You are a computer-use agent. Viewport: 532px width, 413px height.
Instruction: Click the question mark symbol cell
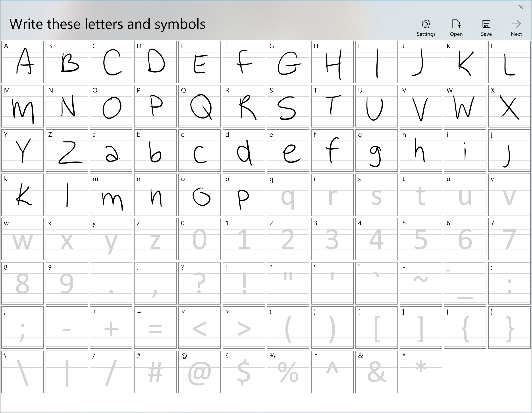point(200,284)
